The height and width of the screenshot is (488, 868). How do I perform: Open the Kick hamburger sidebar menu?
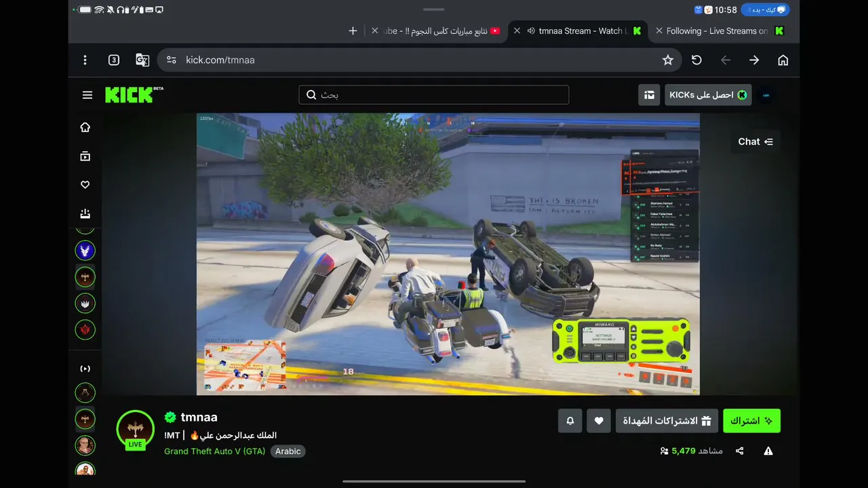pyautogui.click(x=87, y=95)
